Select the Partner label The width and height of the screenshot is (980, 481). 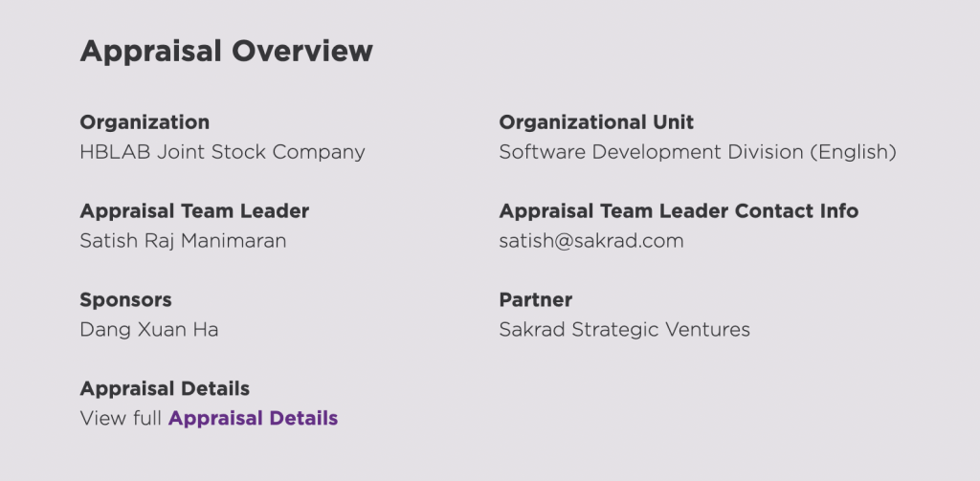click(x=535, y=300)
